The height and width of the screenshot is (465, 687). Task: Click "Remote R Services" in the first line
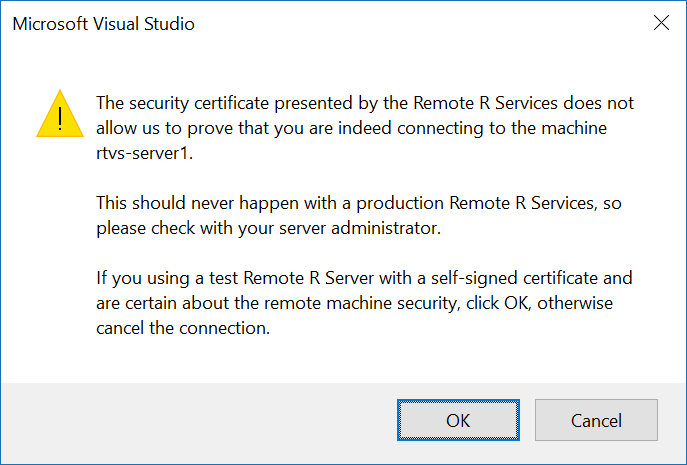pos(485,103)
